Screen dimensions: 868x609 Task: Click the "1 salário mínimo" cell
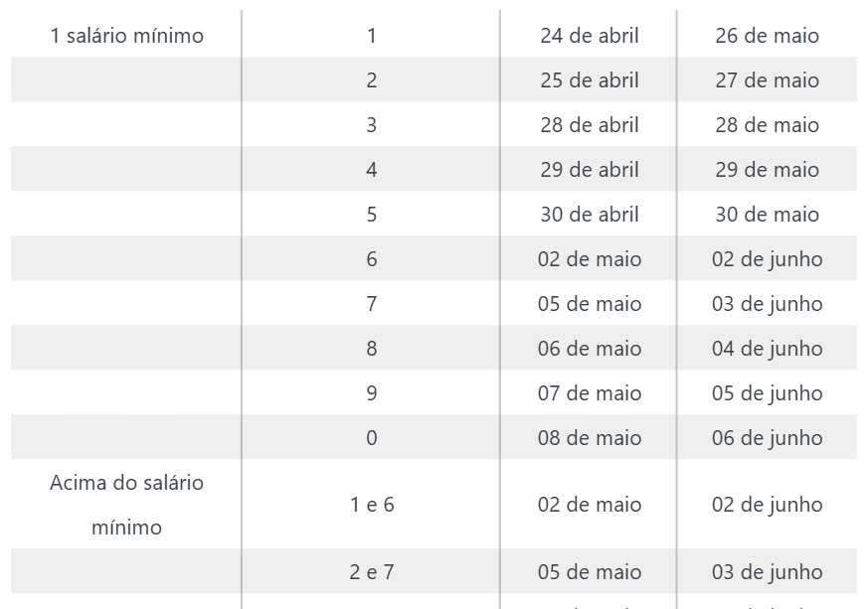(x=126, y=36)
